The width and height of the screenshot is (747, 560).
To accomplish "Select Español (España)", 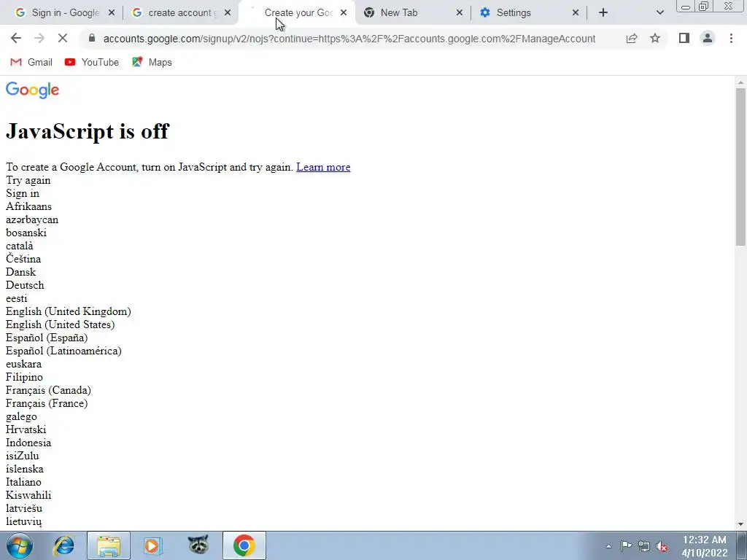I will pyautogui.click(x=47, y=338).
